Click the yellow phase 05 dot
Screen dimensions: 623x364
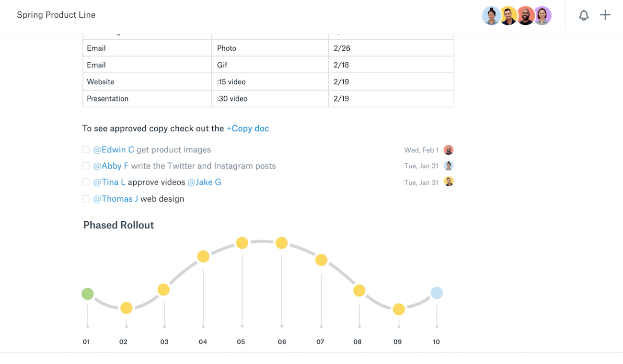click(x=242, y=243)
